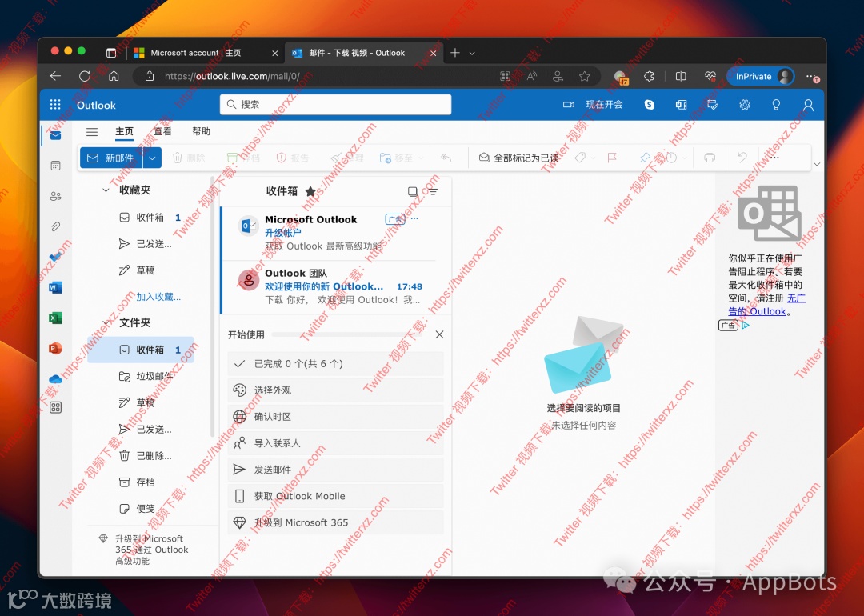Open the New mail dropdown arrow

[x=152, y=158]
